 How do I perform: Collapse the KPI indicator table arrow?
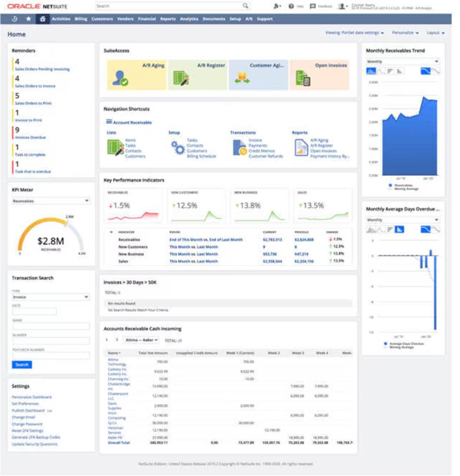tap(111, 232)
